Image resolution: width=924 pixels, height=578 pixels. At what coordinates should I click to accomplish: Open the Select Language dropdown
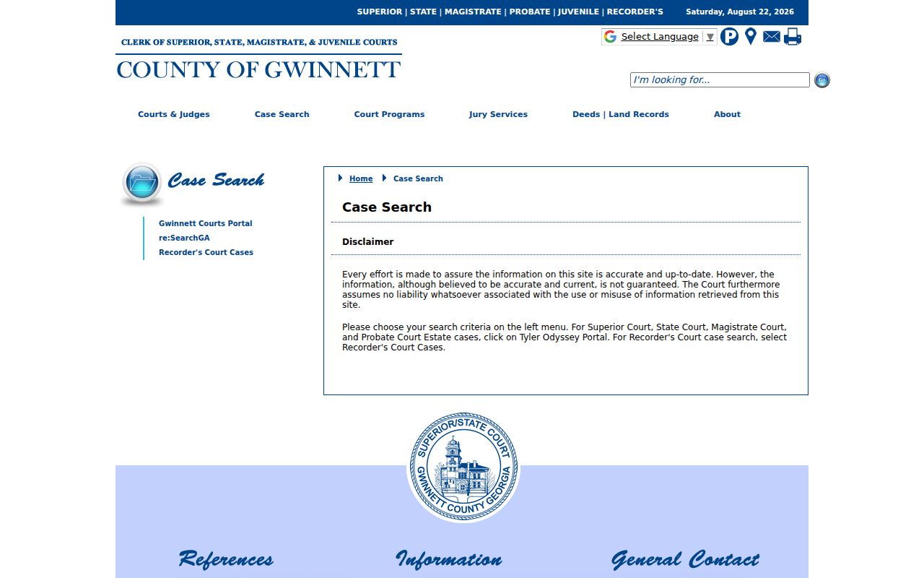click(x=668, y=37)
